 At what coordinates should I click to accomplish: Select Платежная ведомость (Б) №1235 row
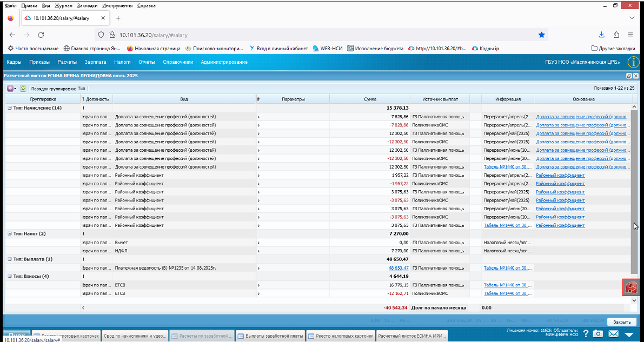319,267
